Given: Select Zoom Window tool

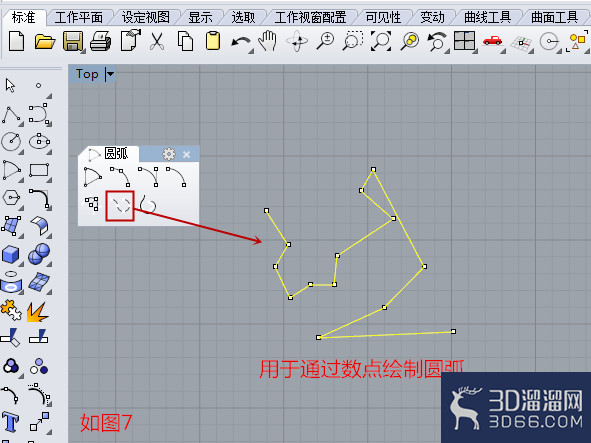Looking at the screenshot, I should click(x=353, y=41).
